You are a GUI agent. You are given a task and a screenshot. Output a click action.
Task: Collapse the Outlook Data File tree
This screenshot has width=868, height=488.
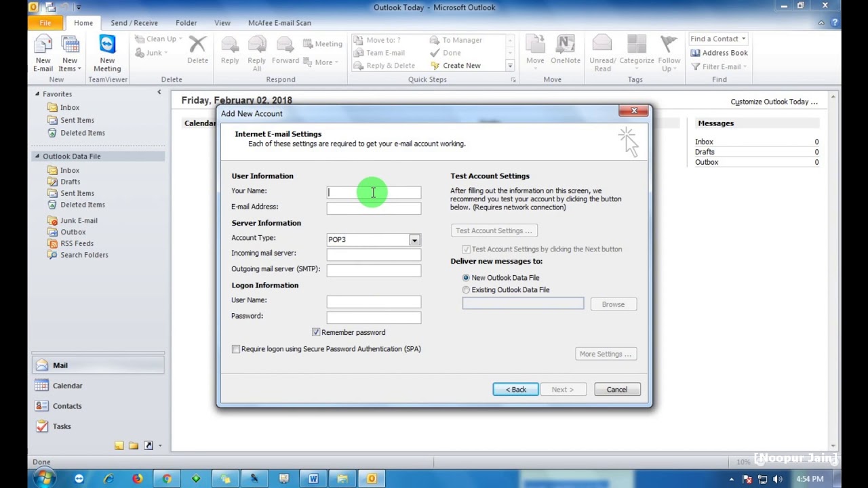pos(38,156)
